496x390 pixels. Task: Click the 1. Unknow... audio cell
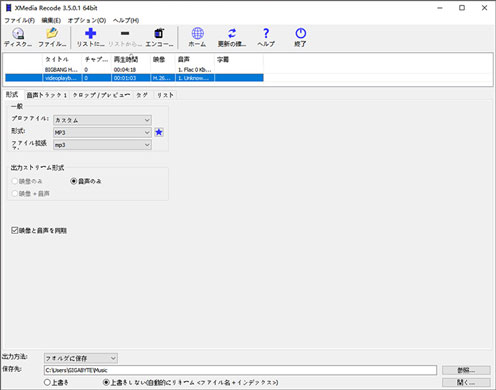[195, 78]
